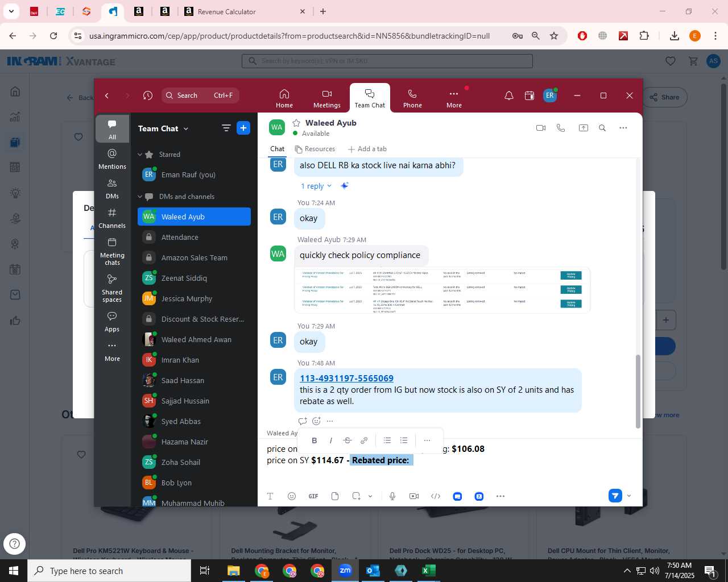Toggle strikethrough formatting
Image resolution: width=728 pixels, height=582 pixels.
[x=348, y=440]
